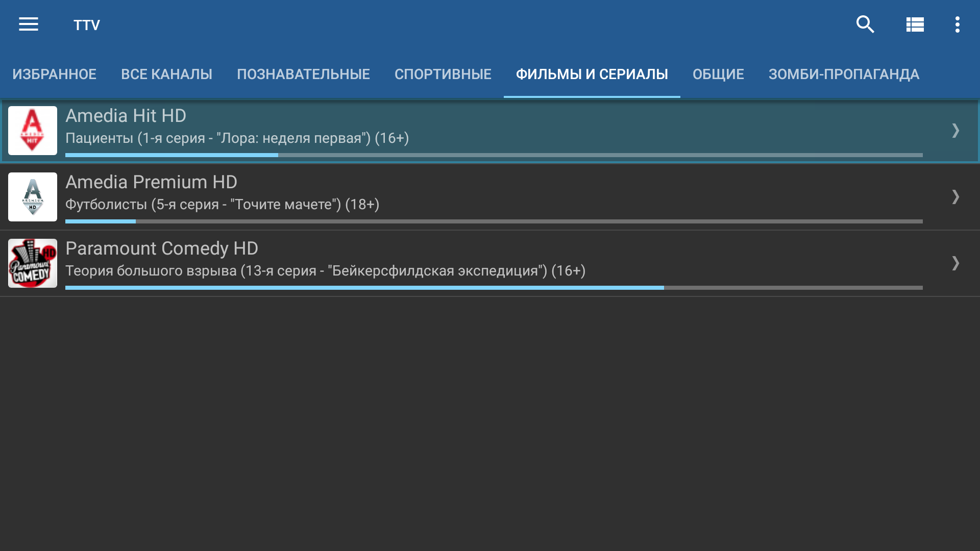Click Paramount Comedy HD row item

click(490, 262)
